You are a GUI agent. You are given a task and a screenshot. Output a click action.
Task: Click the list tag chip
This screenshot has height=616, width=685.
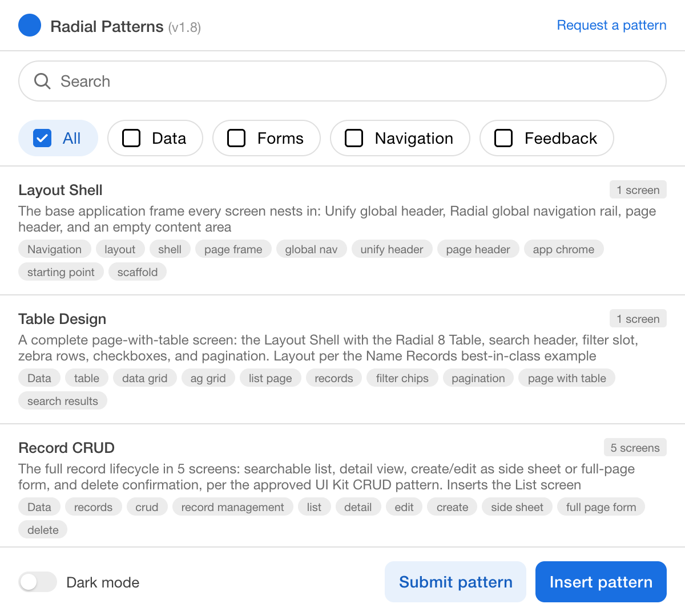(x=314, y=507)
